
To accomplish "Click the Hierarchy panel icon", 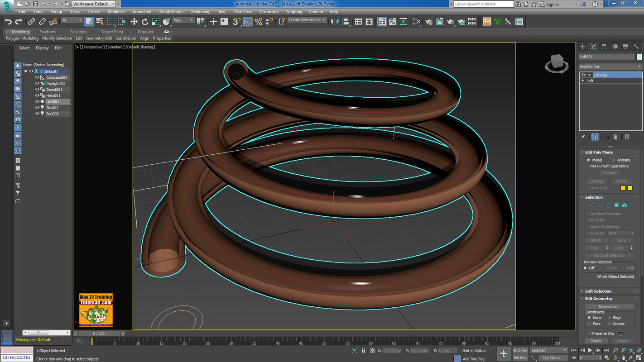I will (x=604, y=46).
